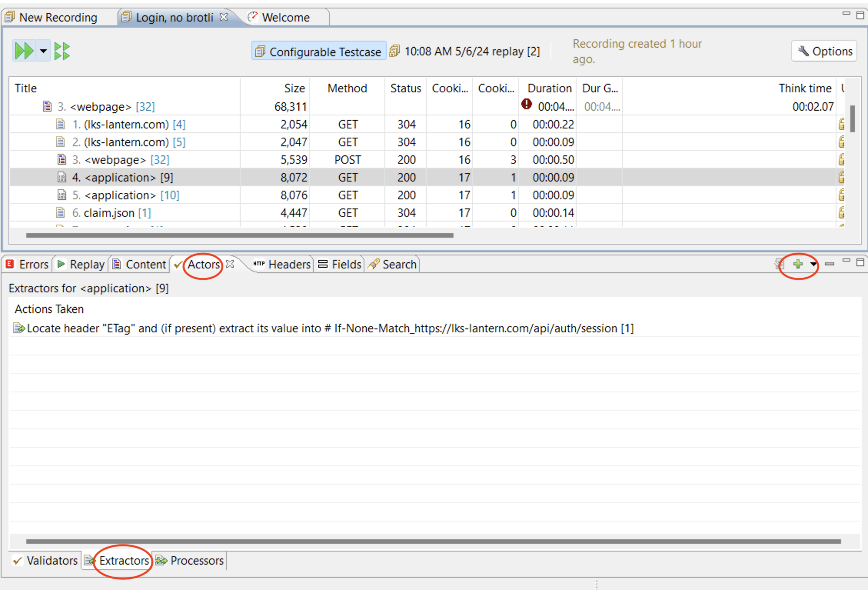The width and height of the screenshot is (868, 590).
Task: Open the Options wrench icon
Action: coord(803,51)
